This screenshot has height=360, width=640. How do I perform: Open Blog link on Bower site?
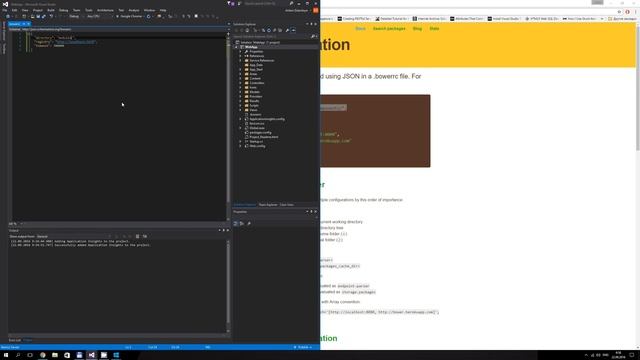coord(417,29)
